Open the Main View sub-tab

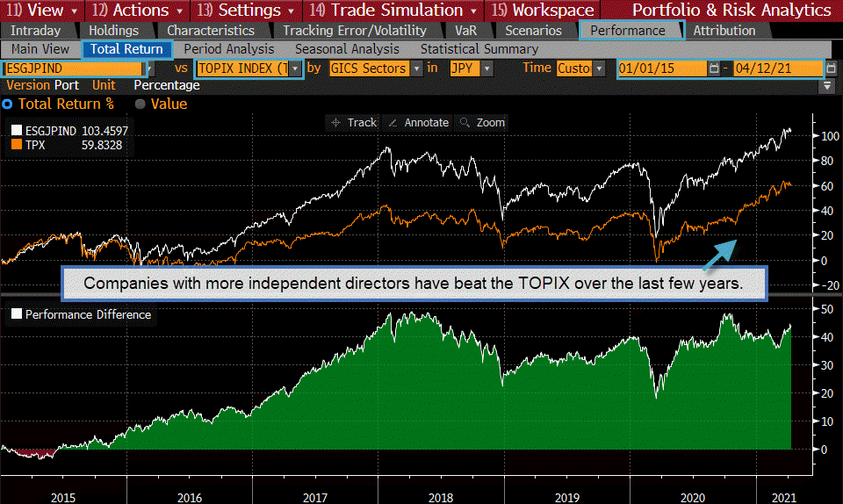(40, 49)
